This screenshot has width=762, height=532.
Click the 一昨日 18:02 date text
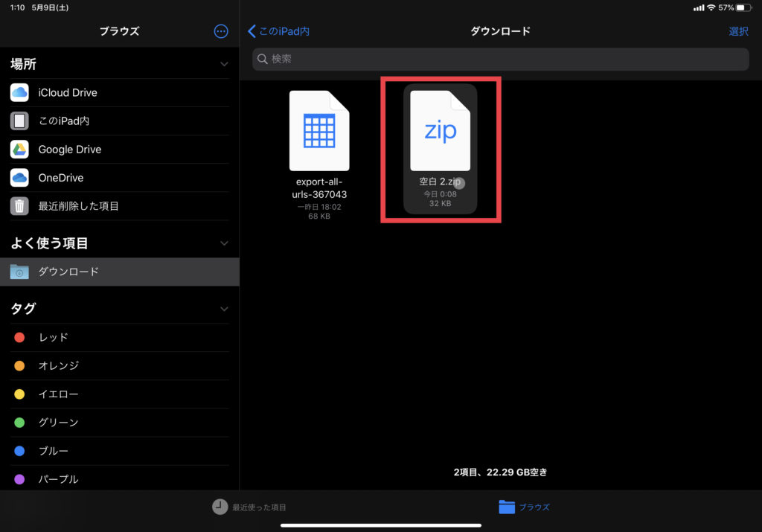click(319, 207)
